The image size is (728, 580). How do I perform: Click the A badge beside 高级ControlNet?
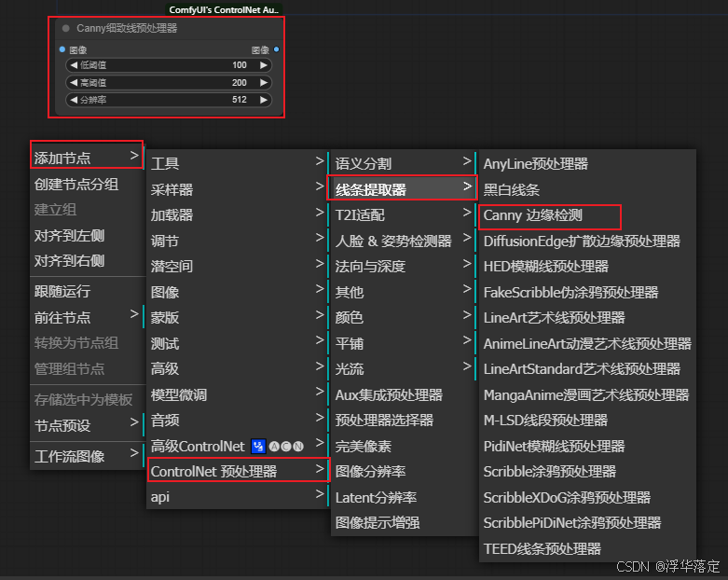(274, 447)
